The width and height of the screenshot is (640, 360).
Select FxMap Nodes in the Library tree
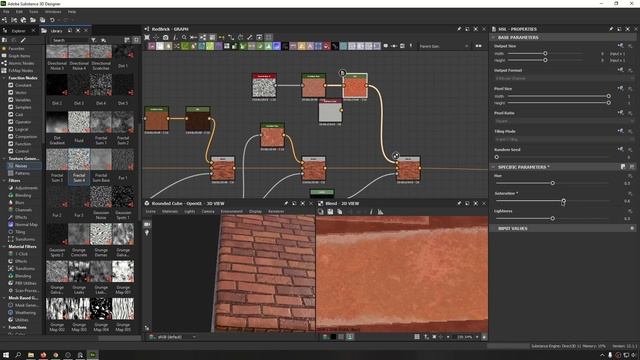pos(21,71)
